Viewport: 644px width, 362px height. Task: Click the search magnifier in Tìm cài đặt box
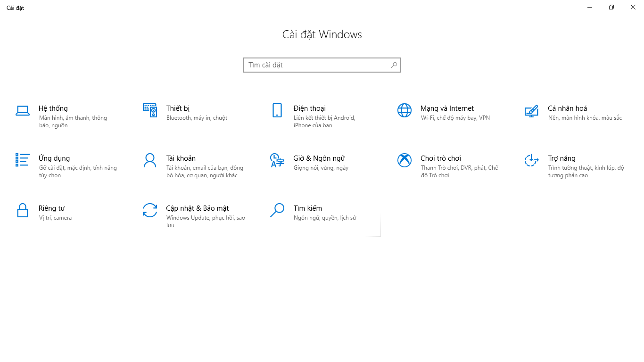coord(394,65)
